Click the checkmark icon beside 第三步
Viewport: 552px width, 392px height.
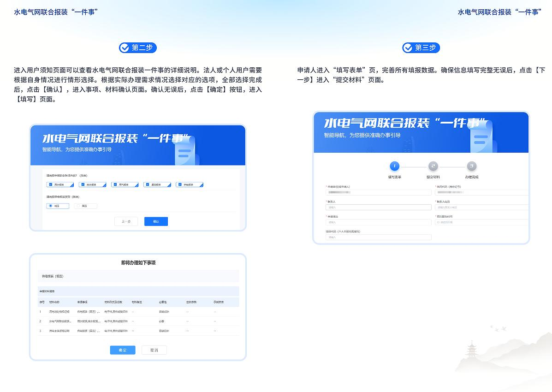click(x=408, y=48)
